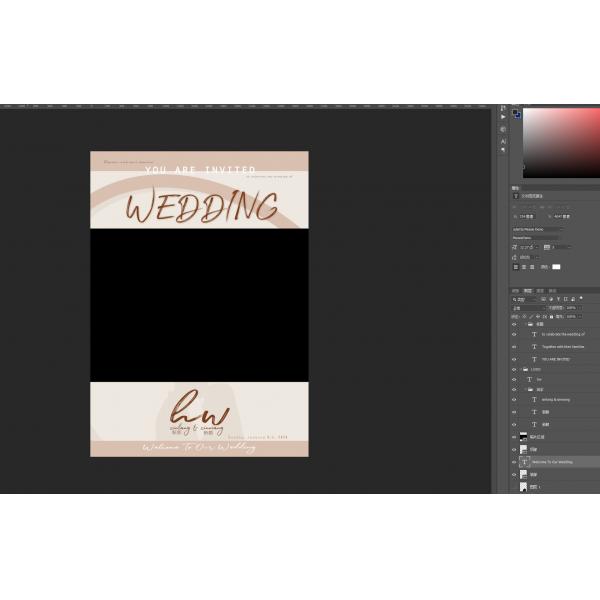Click the black-and-white image layer thumbnail
This screenshot has width=600, height=600.
[523, 437]
